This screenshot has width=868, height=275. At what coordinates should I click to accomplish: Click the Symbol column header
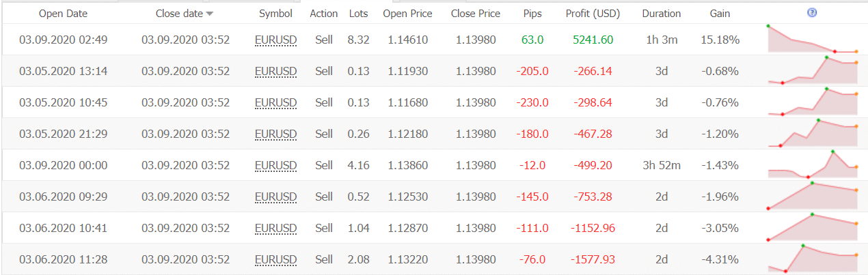(275, 14)
